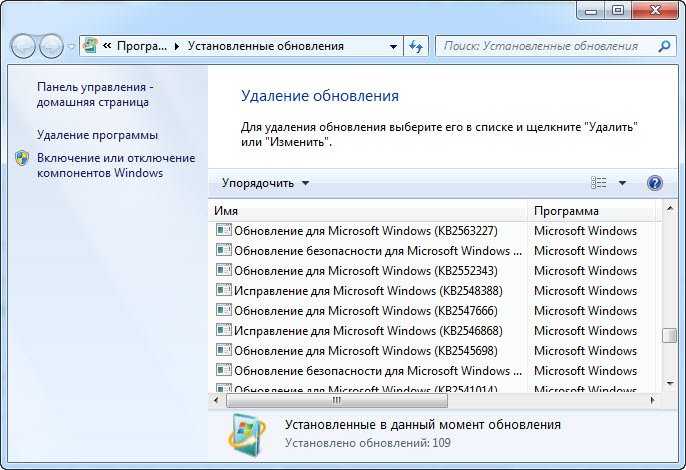Viewport: 686px width, 470px height.
Task: Click the icon of update KB2545698
Action: (x=224, y=350)
